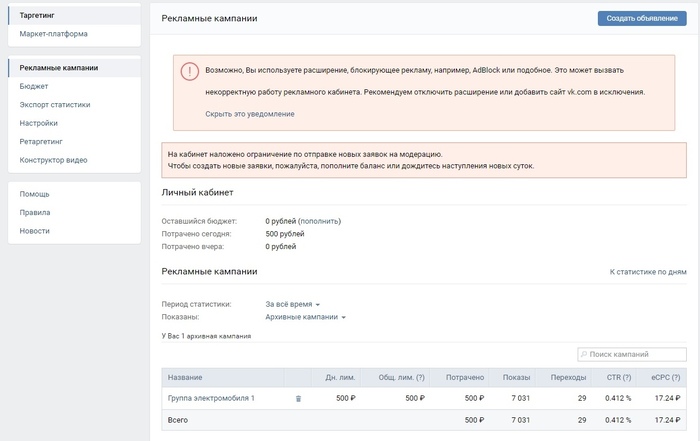Click the red warning exclamation icon
Image resolution: width=700 pixels, height=441 pixels.
tap(190, 71)
